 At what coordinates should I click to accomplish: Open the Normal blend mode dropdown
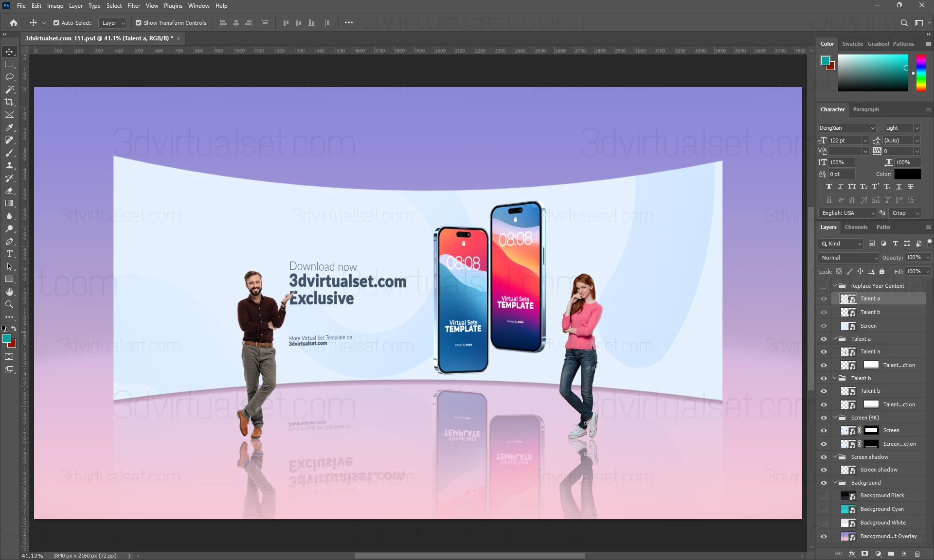click(848, 258)
